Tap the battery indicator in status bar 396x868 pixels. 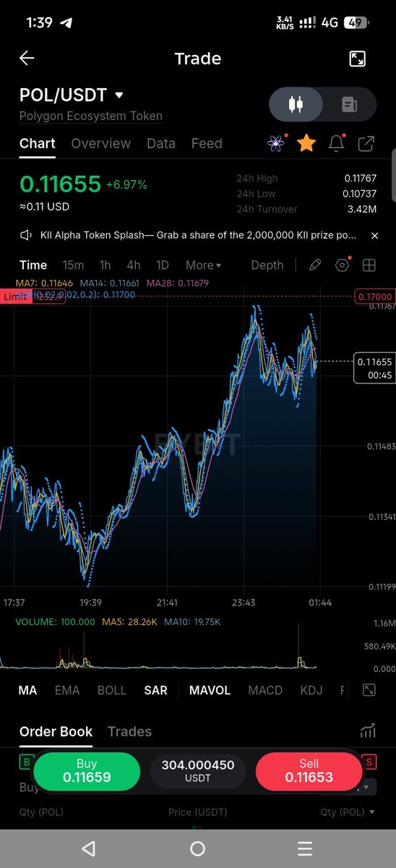click(355, 22)
